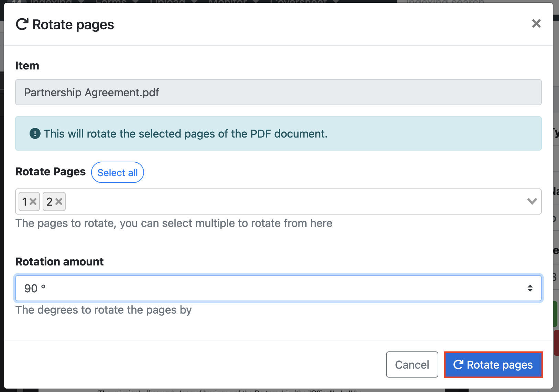
Task: Click the help text below pages selector
Action: point(174,223)
